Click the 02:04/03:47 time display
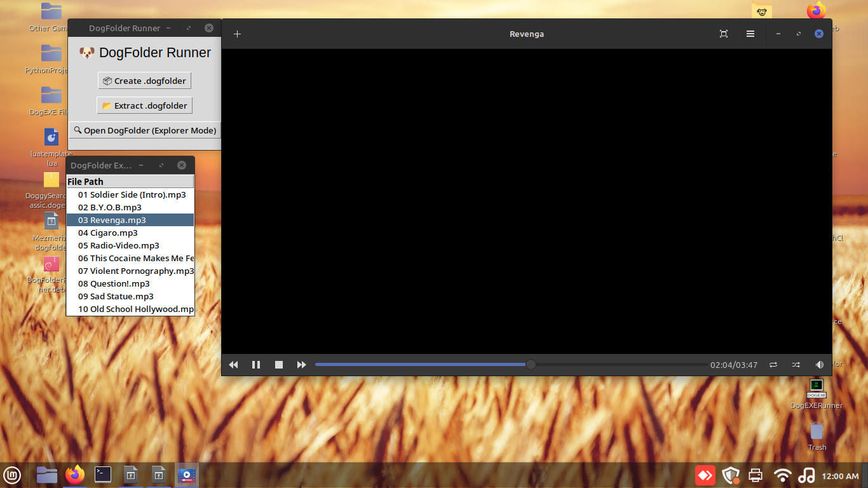The height and width of the screenshot is (488, 868). 734,365
